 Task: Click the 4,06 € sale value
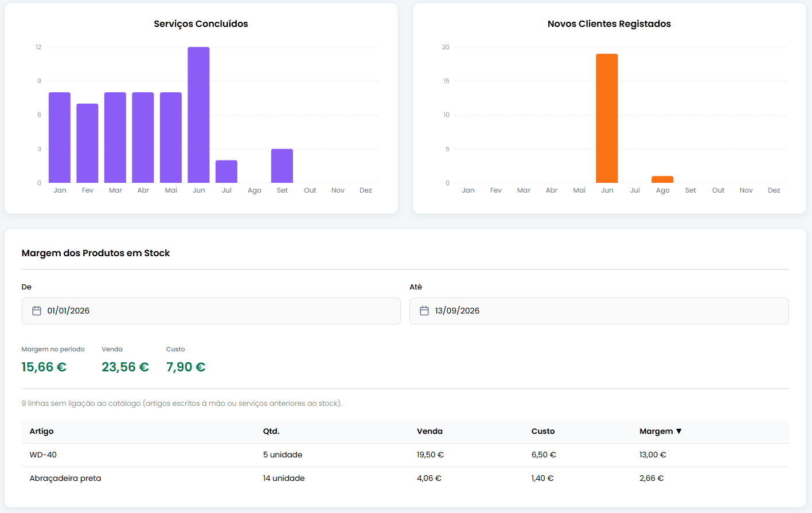(429, 478)
